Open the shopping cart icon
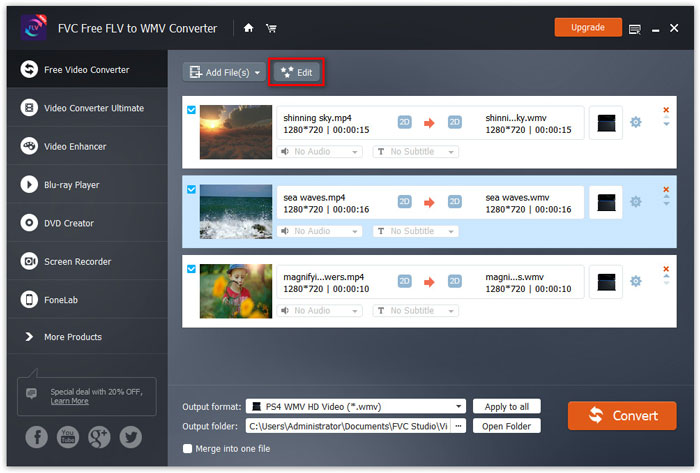This screenshot has height=473, width=700. [x=271, y=28]
